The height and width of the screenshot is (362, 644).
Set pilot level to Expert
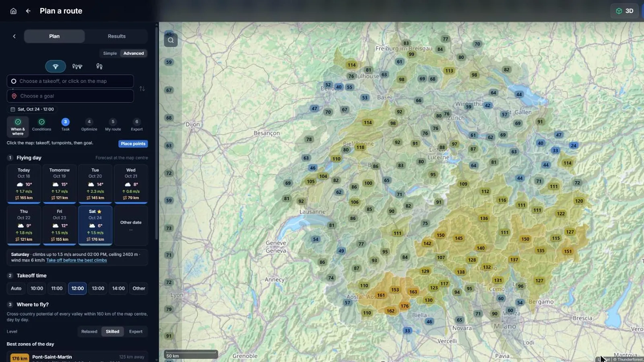pyautogui.click(x=136, y=331)
